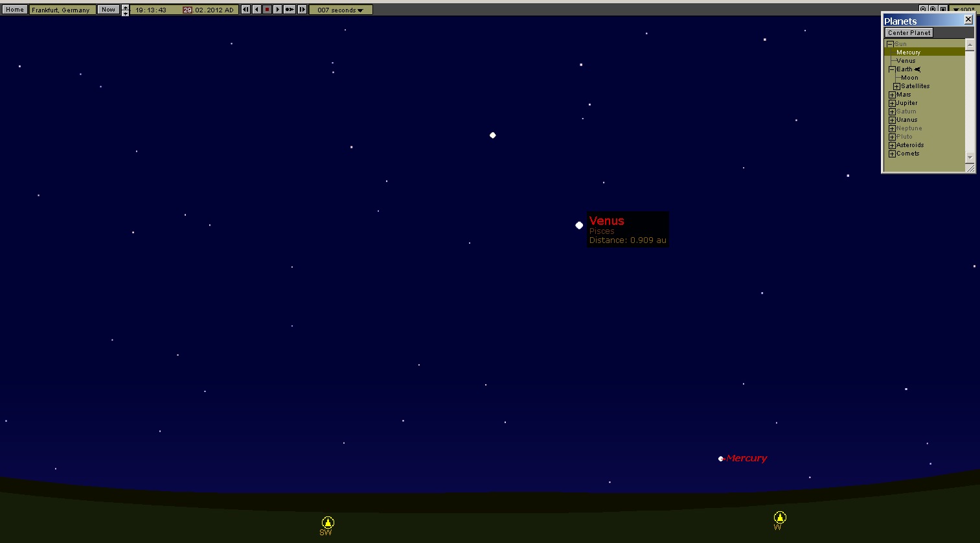Select Venus in the Planets list

pos(906,61)
